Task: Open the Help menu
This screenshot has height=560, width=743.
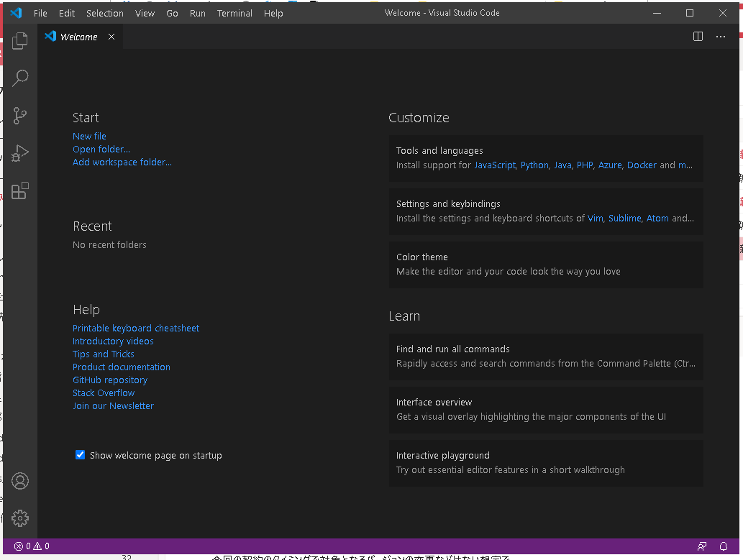Action: click(x=273, y=13)
